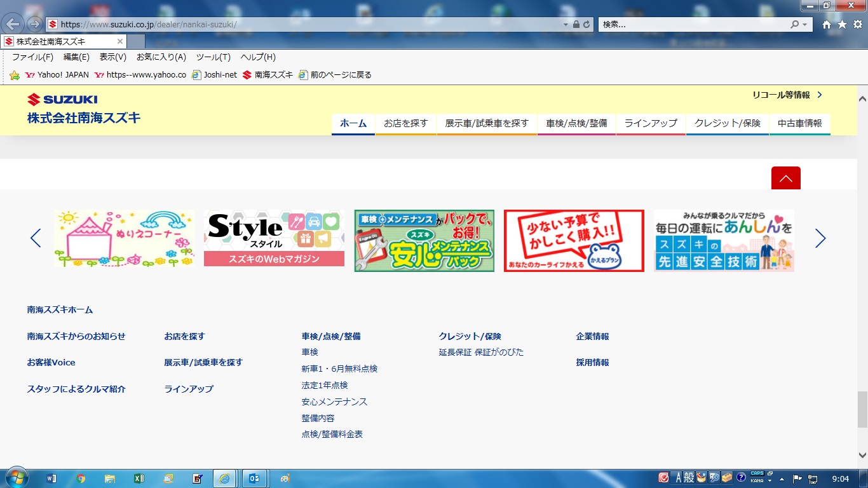Select the お店を探す navigation tab
The image size is (868, 488).
pos(406,123)
